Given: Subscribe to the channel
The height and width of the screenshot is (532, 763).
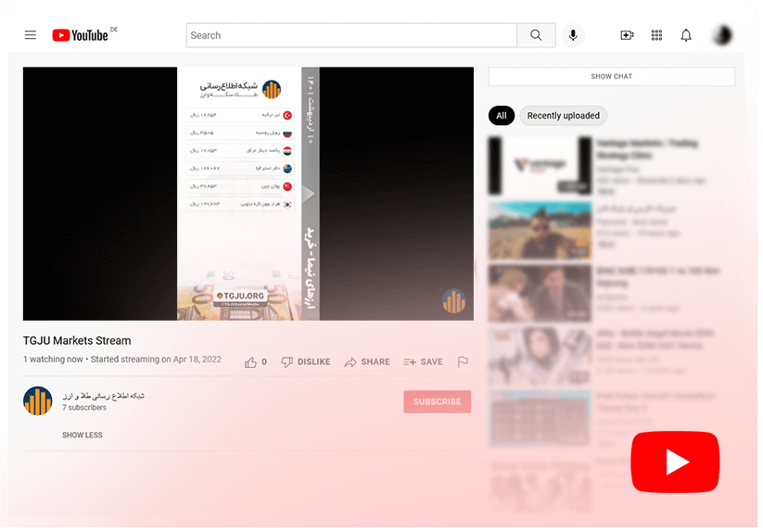Looking at the screenshot, I should point(437,402).
